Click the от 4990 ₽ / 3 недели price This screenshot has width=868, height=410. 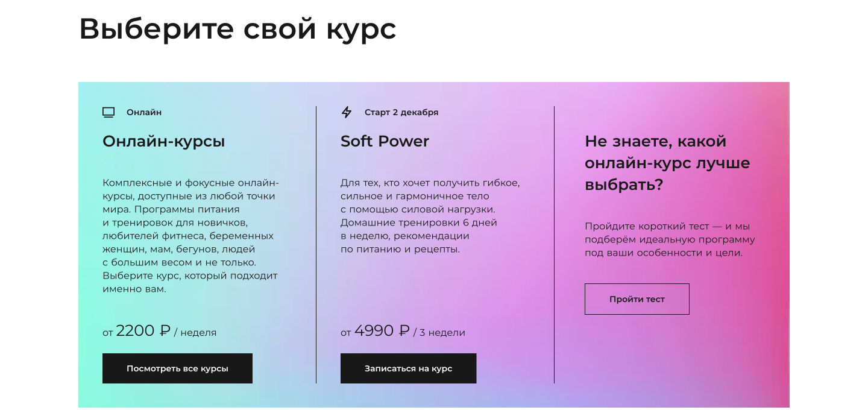[403, 331]
